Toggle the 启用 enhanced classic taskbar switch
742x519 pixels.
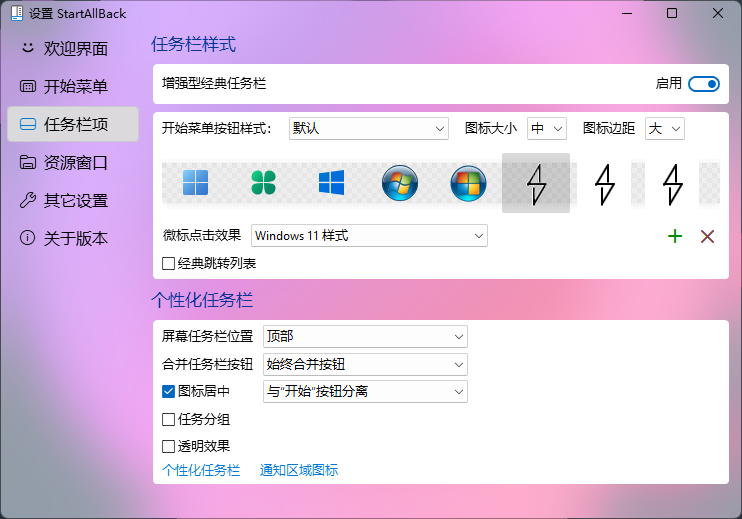tap(704, 84)
